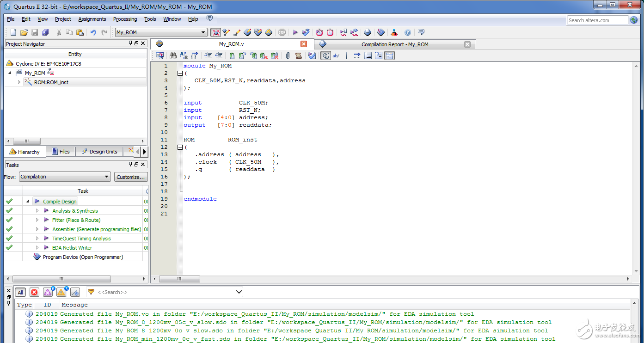
Task: Toggle the Error messages filter
Action: click(34, 292)
